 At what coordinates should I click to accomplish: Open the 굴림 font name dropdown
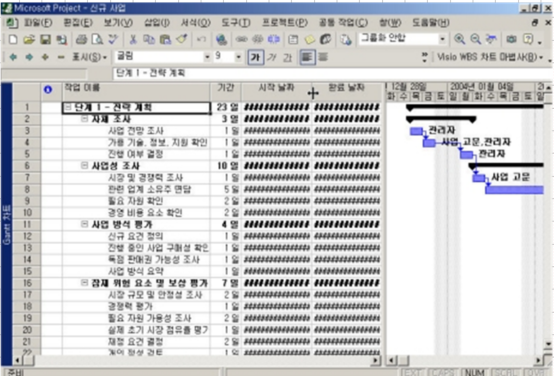[207, 57]
